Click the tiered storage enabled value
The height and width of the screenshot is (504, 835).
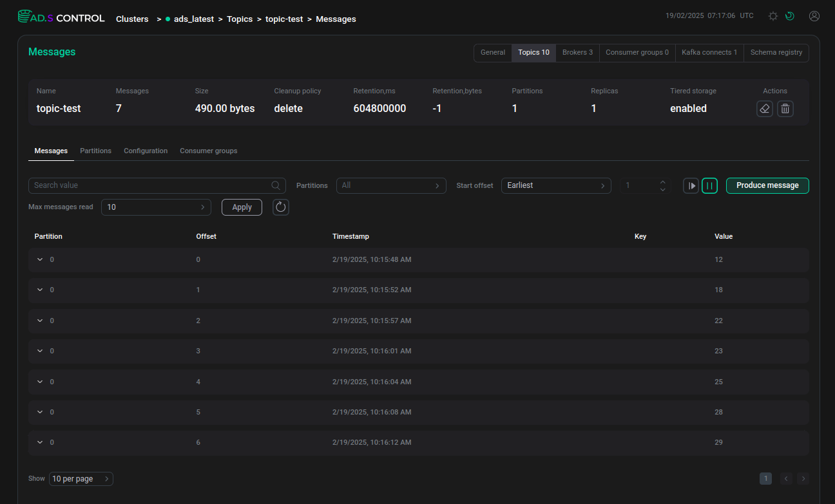click(x=688, y=109)
